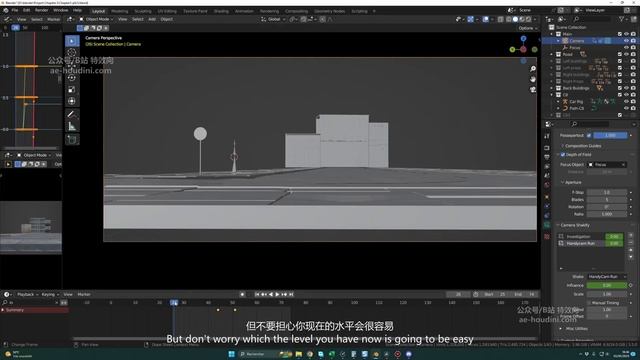Toggle Road collection exclude checkbox

point(620,54)
